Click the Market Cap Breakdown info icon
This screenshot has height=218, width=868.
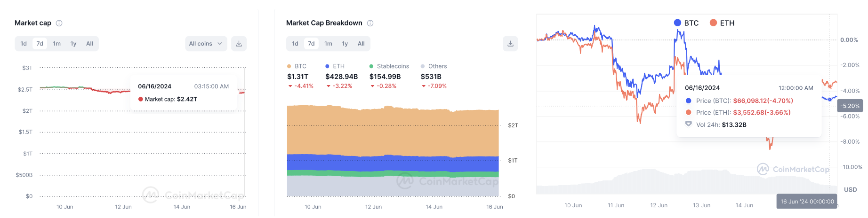(x=370, y=23)
